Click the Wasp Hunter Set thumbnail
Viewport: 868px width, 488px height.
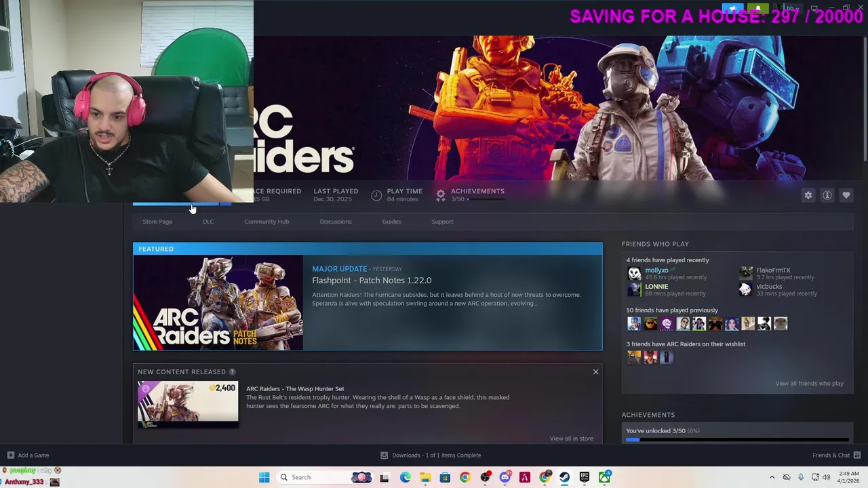188,405
